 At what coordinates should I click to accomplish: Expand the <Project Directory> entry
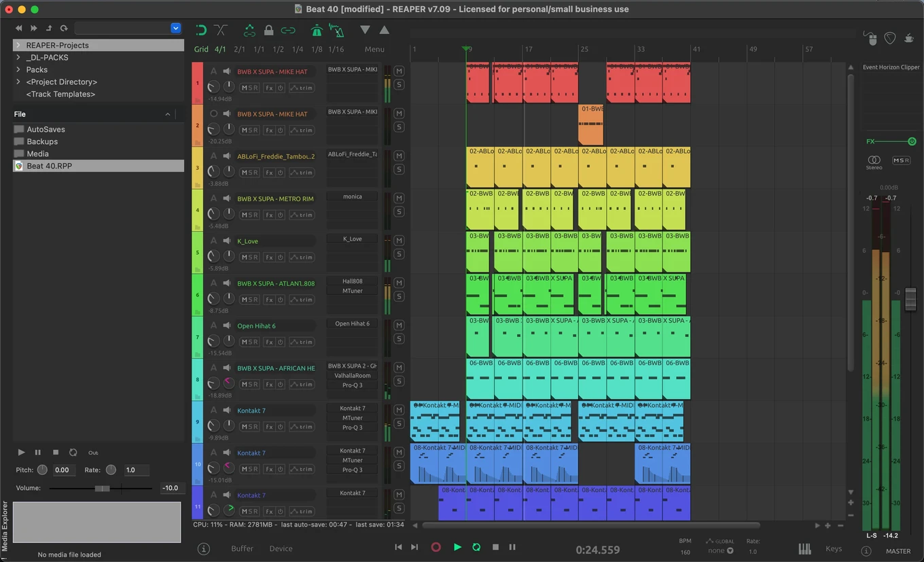[x=18, y=82]
